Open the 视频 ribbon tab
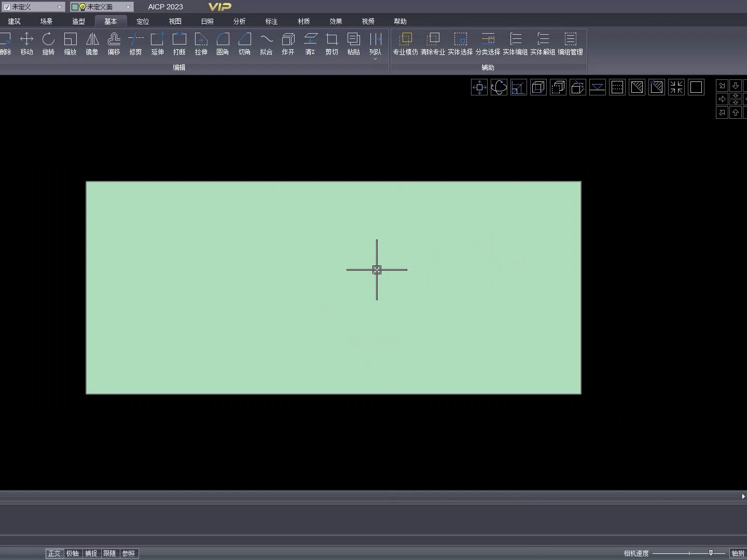 tap(368, 21)
